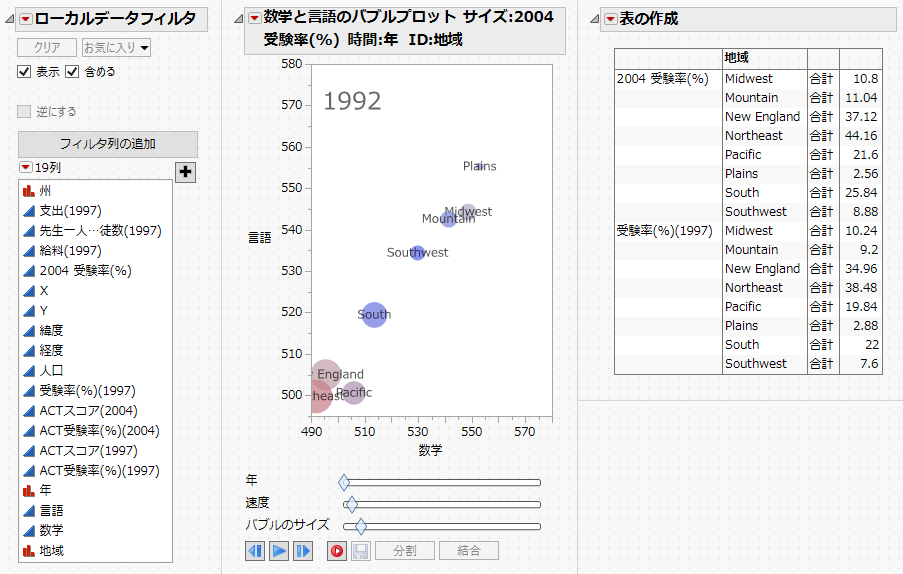Toggle the 含める checkbox

click(72, 71)
